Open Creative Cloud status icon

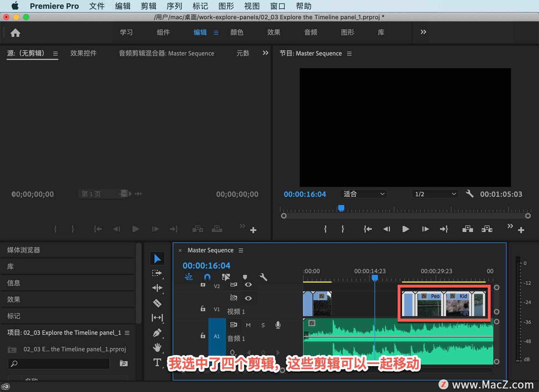point(6,387)
